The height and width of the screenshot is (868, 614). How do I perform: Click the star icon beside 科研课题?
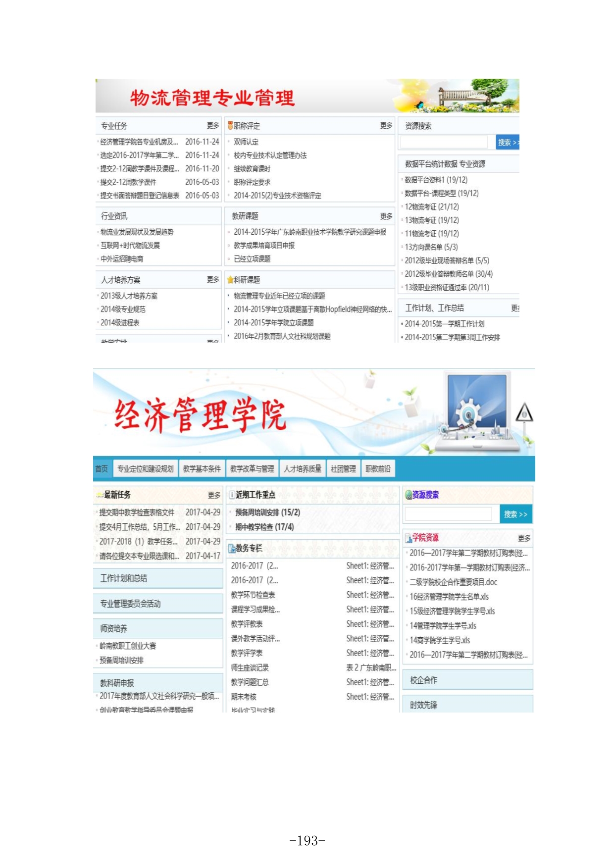[x=230, y=280]
